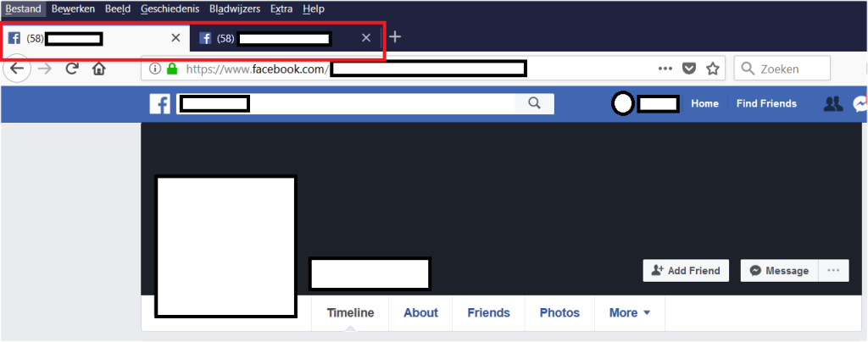Switch to the About profile tab
The image size is (868, 342).
point(420,312)
